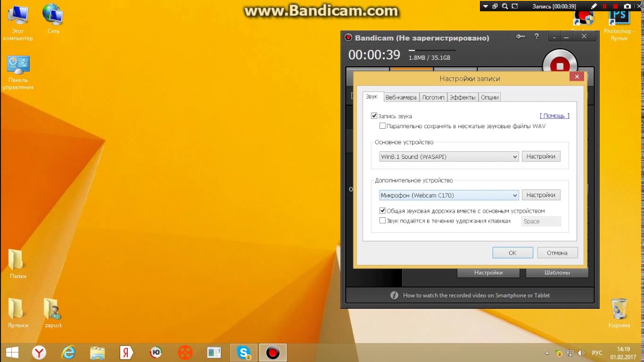Open the Сеть desktop icon
Viewport: 644px width, 362px height.
click(53, 20)
